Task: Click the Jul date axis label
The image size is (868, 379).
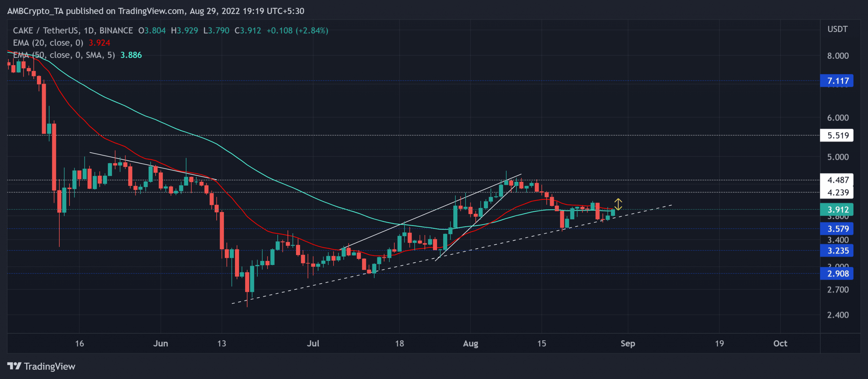Action: click(313, 343)
